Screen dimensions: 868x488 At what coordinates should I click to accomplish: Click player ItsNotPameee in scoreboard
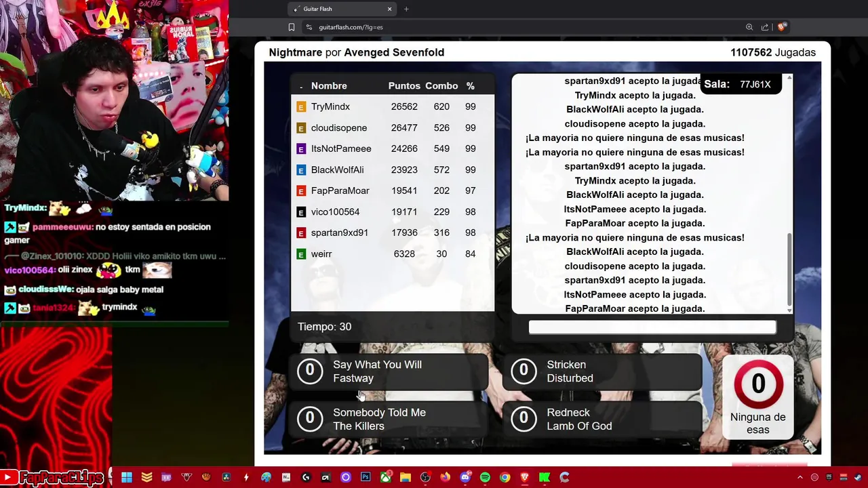pos(341,149)
